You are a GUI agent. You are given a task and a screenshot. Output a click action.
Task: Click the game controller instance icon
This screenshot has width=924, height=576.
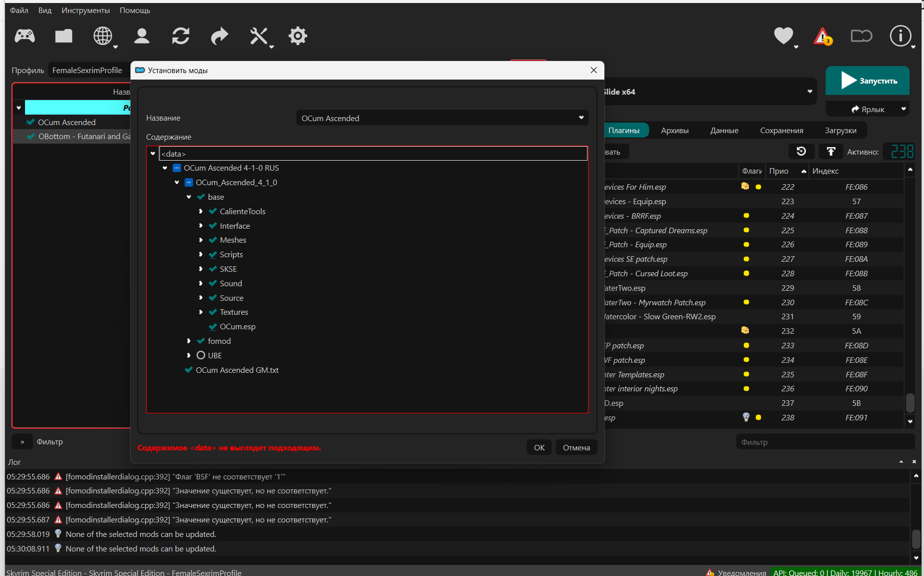[x=25, y=36]
